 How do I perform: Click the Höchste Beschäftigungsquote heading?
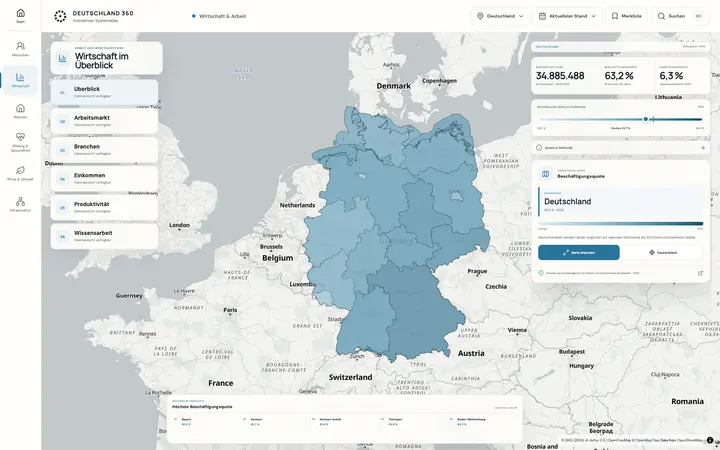(202, 407)
